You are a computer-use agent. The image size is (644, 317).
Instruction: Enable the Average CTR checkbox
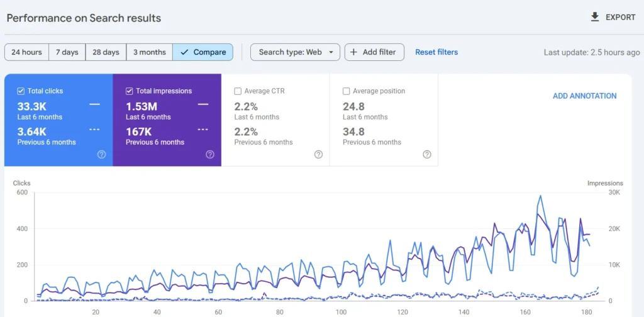(238, 91)
